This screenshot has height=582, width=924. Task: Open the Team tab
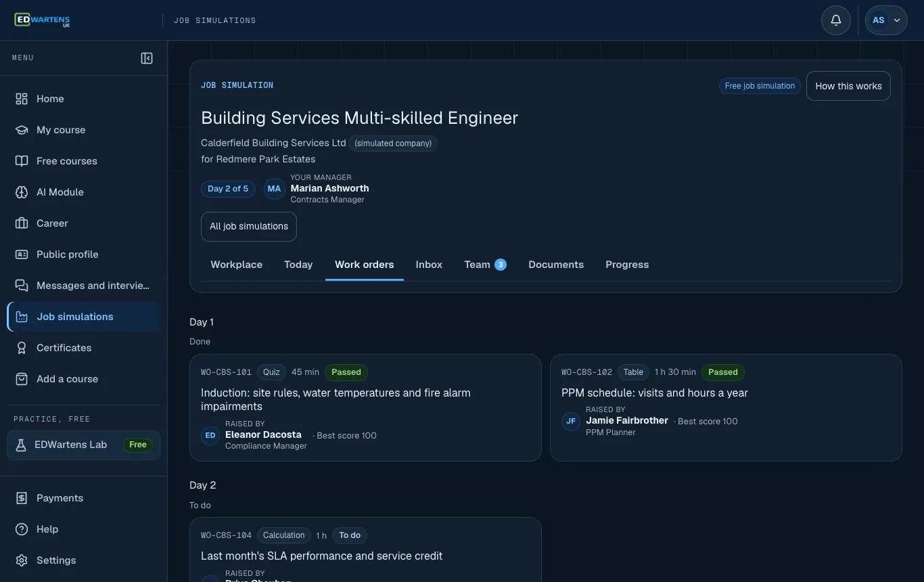point(485,265)
